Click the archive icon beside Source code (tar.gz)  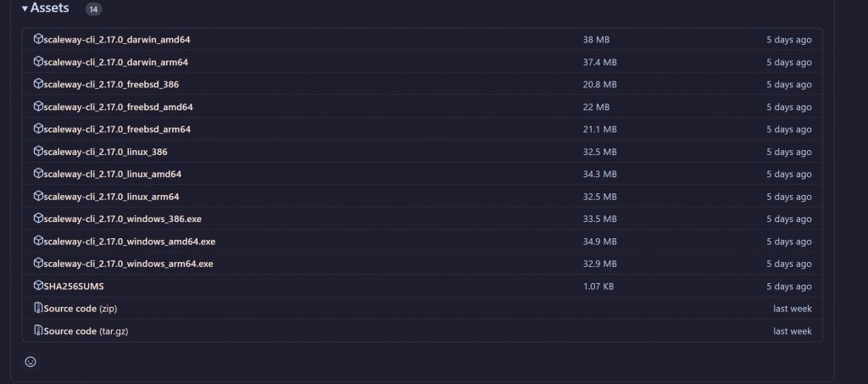[x=38, y=331]
